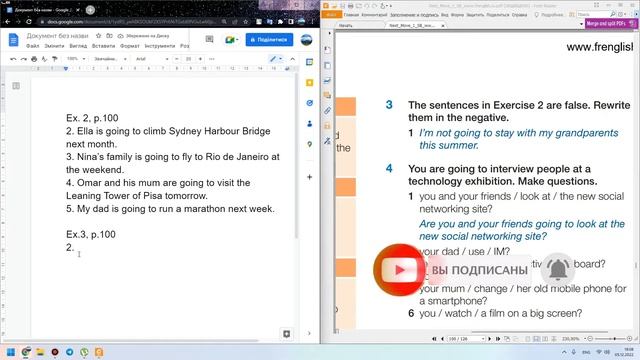The height and width of the screenshot is (360, 640).
Task: Open the Вигляд menu in Google Docs
Action: 78,46
